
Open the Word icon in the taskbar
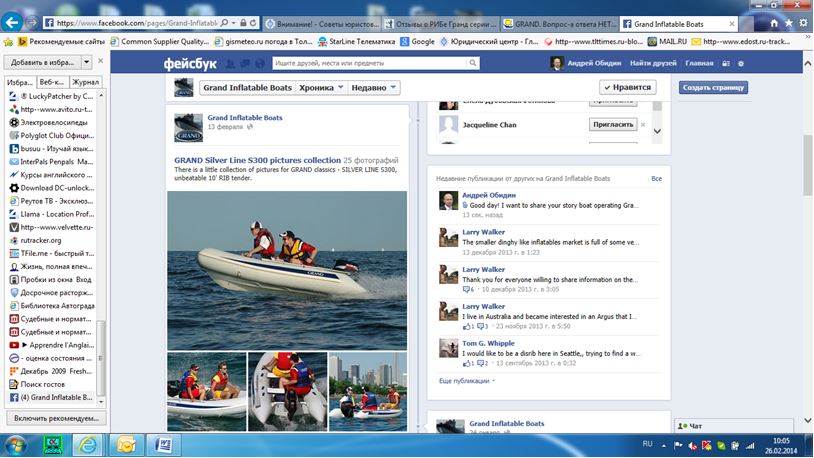pos(163,443)
